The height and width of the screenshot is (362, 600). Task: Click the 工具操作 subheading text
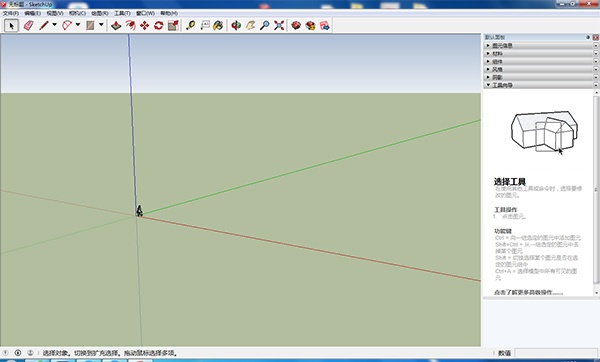505,210
